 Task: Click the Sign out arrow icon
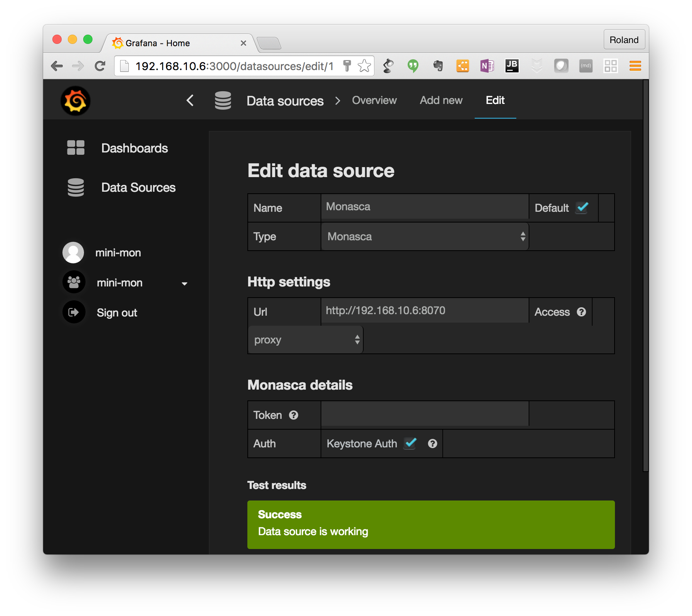click(74, 312)
